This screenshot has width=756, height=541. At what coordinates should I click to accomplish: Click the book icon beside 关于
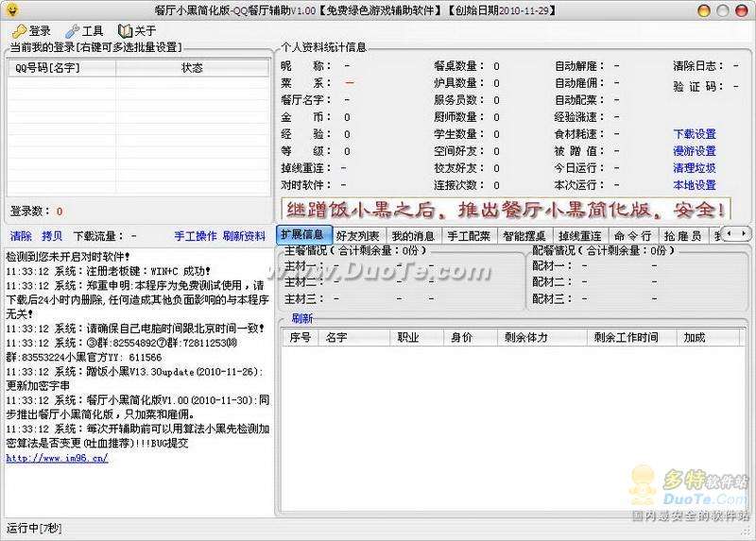pos(125,31)
